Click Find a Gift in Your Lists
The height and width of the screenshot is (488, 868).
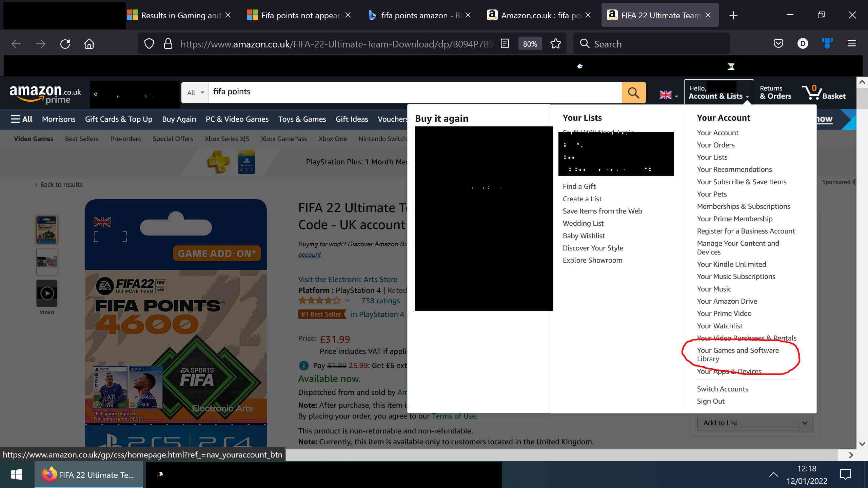pyautogui.click(x=578, y=186)
